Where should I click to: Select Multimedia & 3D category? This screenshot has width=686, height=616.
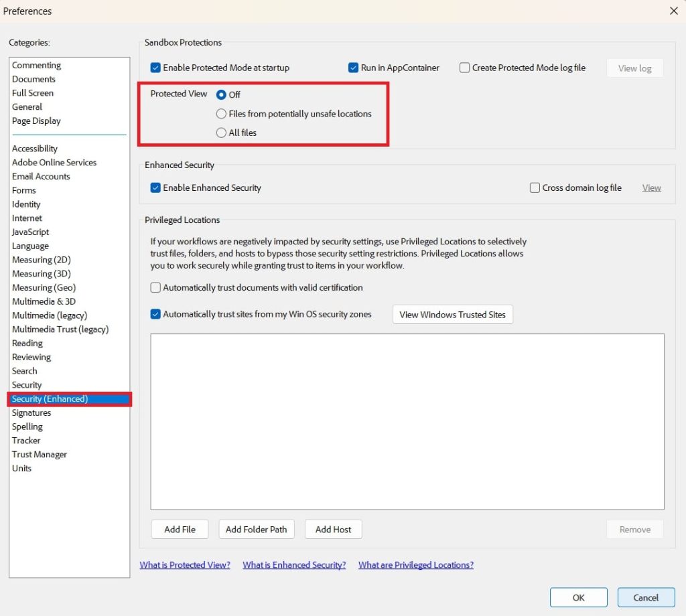tap(44, 302)
